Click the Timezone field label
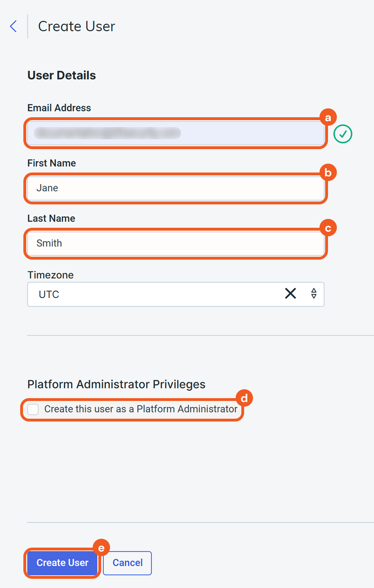Screen dimensions: 374x588 (51, 275)
